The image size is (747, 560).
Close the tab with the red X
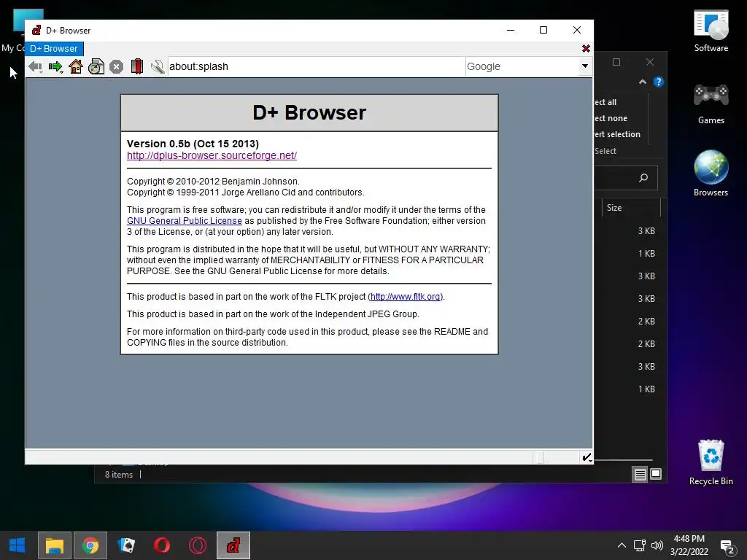586,49
